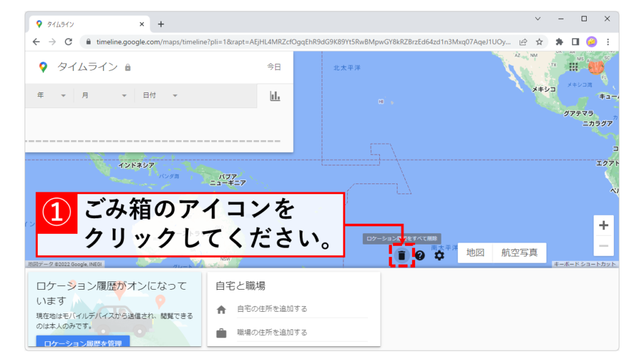Image resolution: width=644 pixels, height=362 pixels.
Task: Expand the 月 (month) dropdown
Action: pos(104,96)
